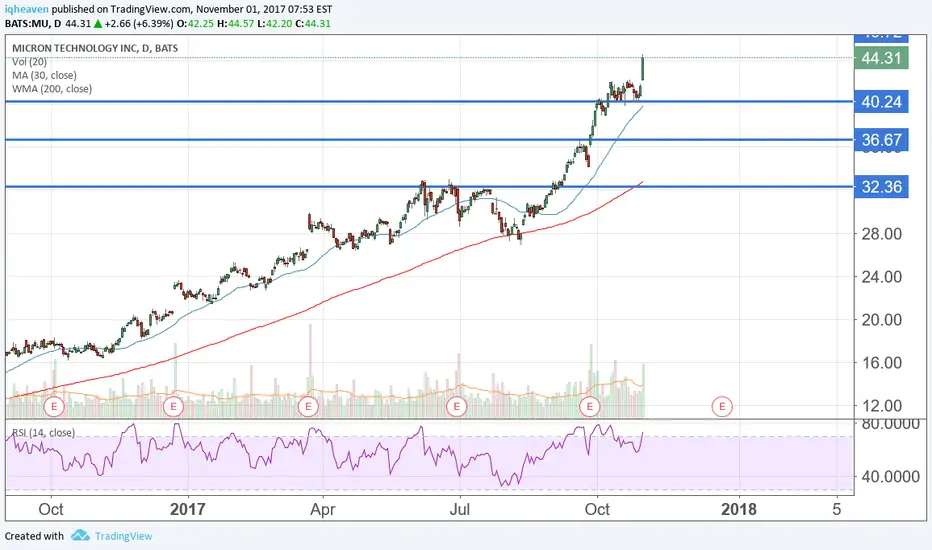Click the 28.00 price axis value
Viewport: 932px width, 550px height.
(882, 234)
